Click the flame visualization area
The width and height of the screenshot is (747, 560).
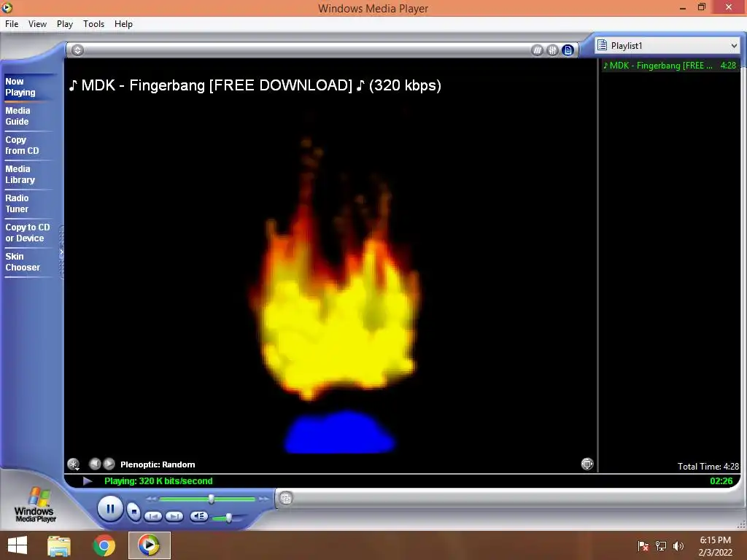tap(330, 286)
